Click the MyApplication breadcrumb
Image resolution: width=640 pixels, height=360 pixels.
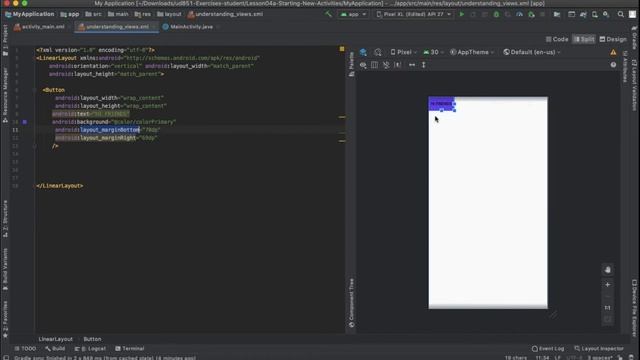[29, 14]
